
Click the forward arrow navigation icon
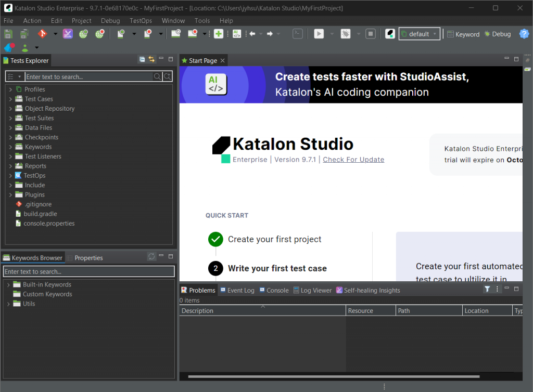(270, 34)
